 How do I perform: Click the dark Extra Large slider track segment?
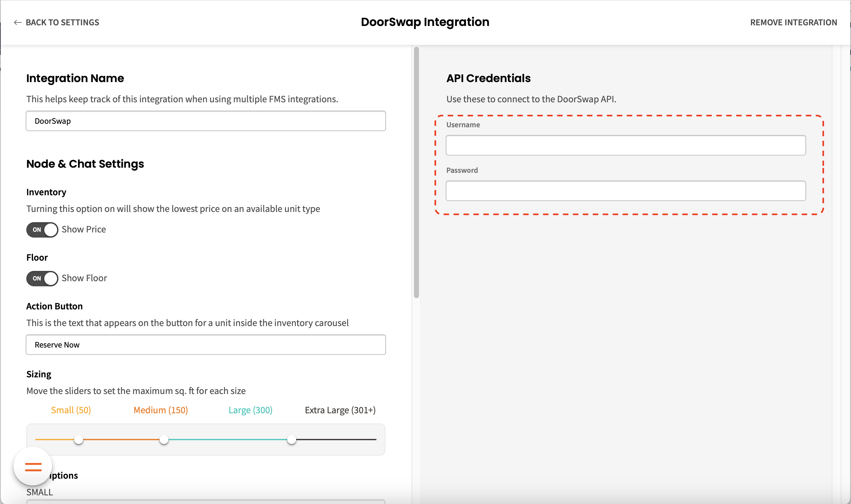pyautogui.click(x=337, y=440)
